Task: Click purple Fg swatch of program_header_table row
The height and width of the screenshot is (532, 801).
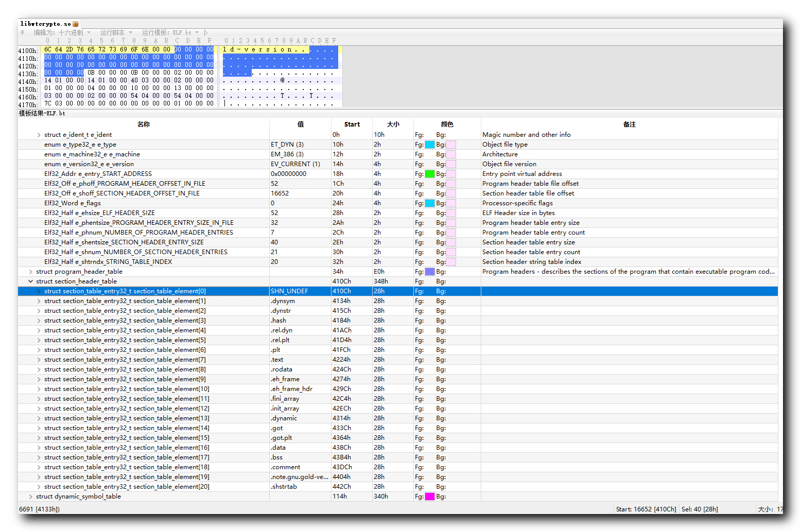Action: (429, 272)
